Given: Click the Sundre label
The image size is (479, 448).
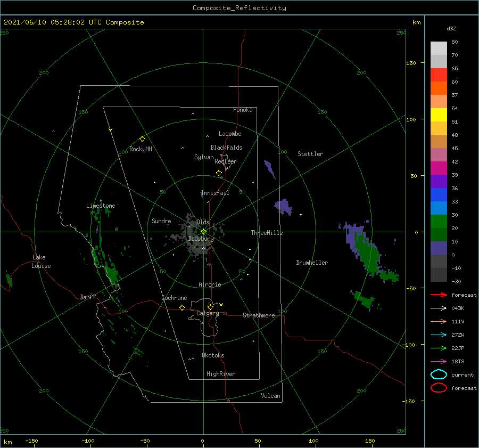Looking at the screenshot, I should [x=161, y=221].
